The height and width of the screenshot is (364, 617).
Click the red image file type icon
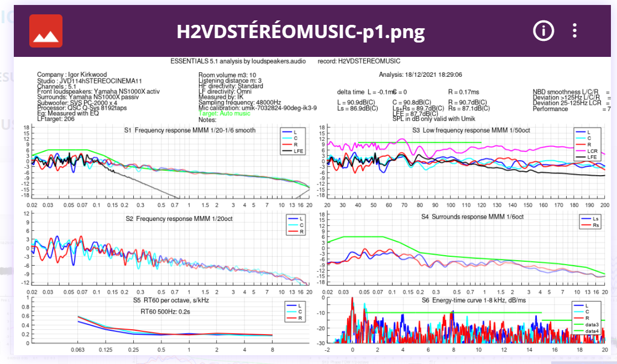(45, 31)
